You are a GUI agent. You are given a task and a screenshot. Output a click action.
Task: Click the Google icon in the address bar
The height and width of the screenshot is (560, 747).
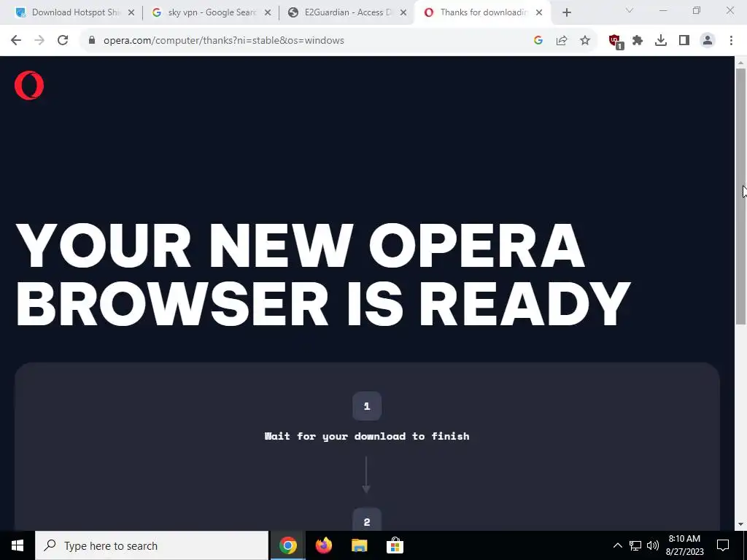(x=538, y=41)
